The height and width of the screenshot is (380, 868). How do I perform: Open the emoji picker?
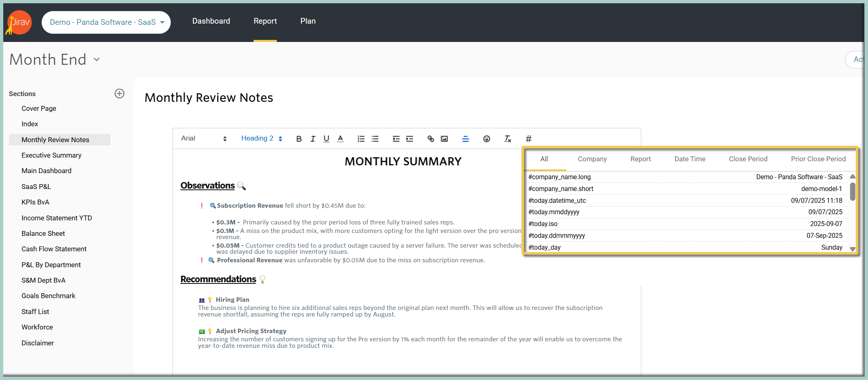[x=486, y=139]
